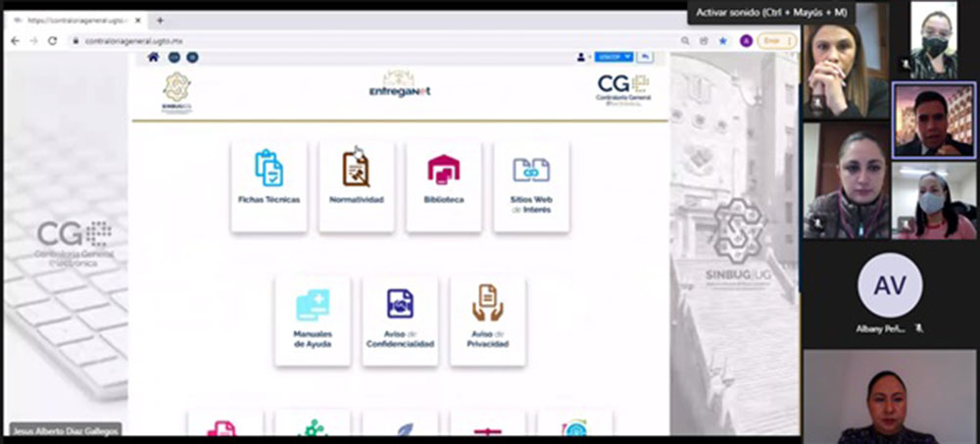Click the Entreganet logo

click(x=399, y=85)
